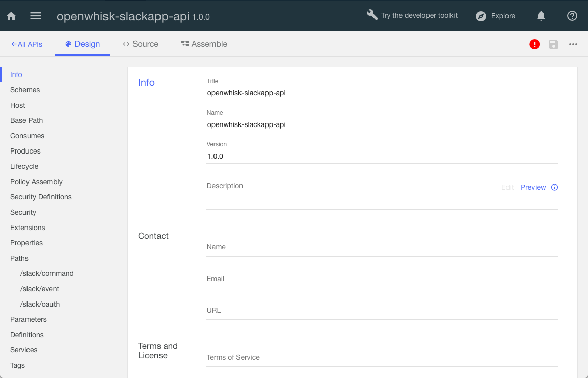
Task: Click the wrench developer toolkit icon
Action: coord(372,15)
